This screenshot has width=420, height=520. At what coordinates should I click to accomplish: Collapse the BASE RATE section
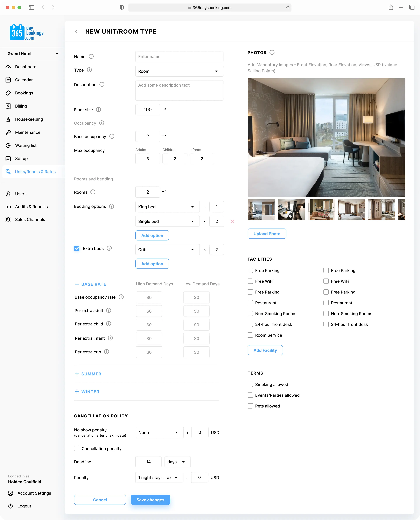[x=90, y=284]
